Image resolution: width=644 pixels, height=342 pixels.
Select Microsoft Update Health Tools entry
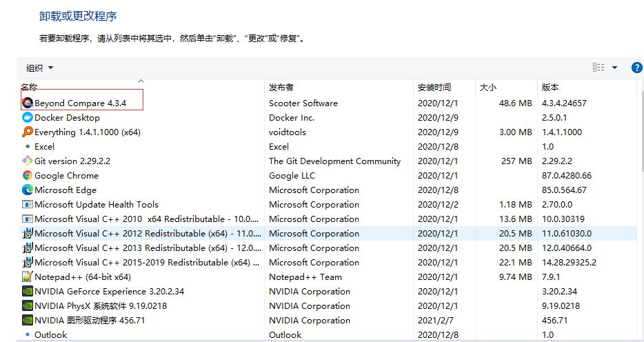97,205
